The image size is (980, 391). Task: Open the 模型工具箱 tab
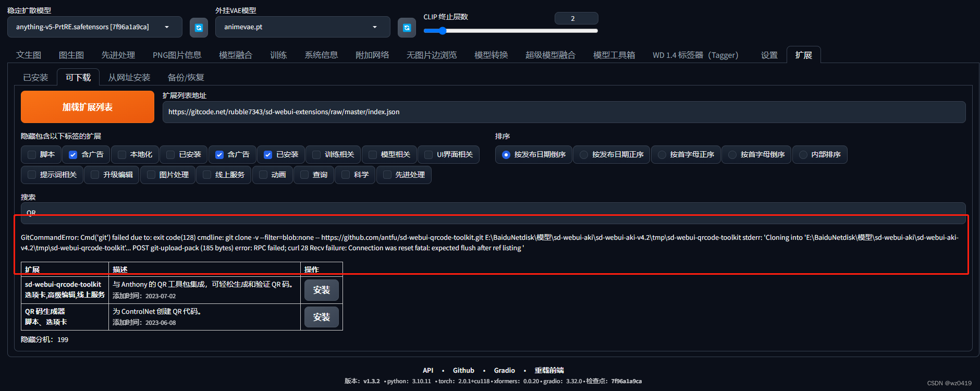(614, 55)
